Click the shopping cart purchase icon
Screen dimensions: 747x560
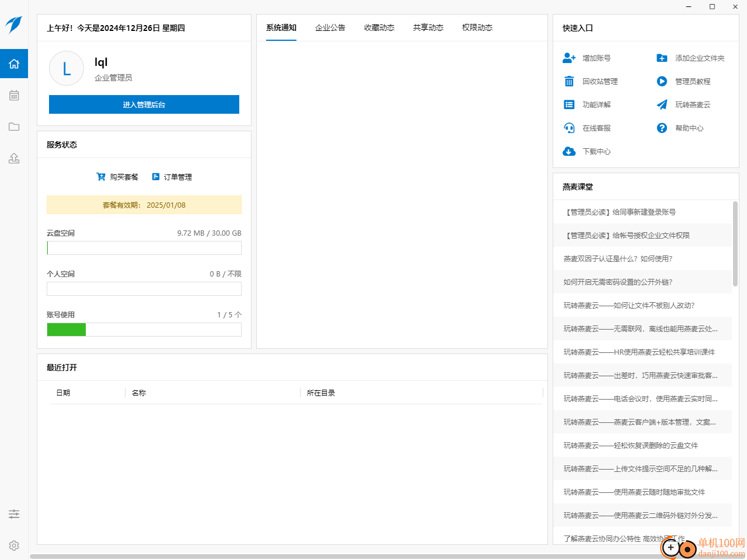click(101, 177)
